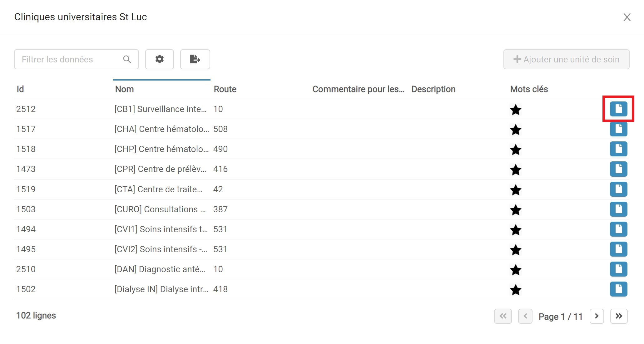Click Route value 508
The width and height of the screenshot is (644, 344).
pos(220,129)
